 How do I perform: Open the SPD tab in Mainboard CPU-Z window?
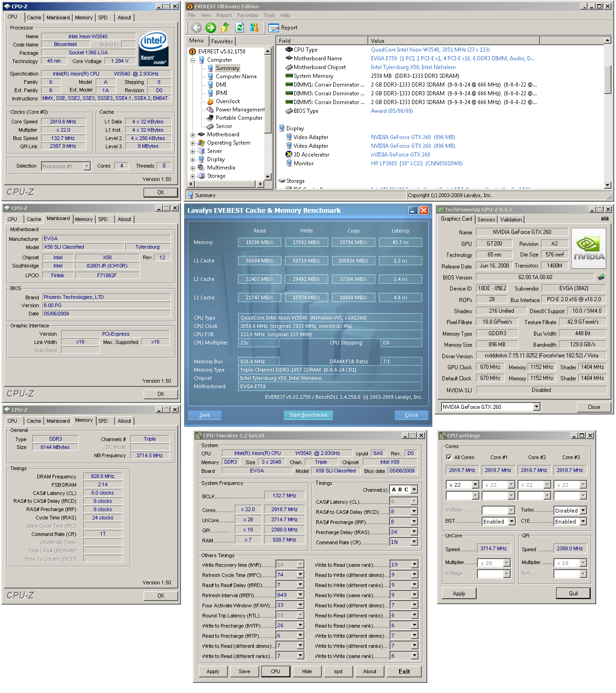coord(103,219)
